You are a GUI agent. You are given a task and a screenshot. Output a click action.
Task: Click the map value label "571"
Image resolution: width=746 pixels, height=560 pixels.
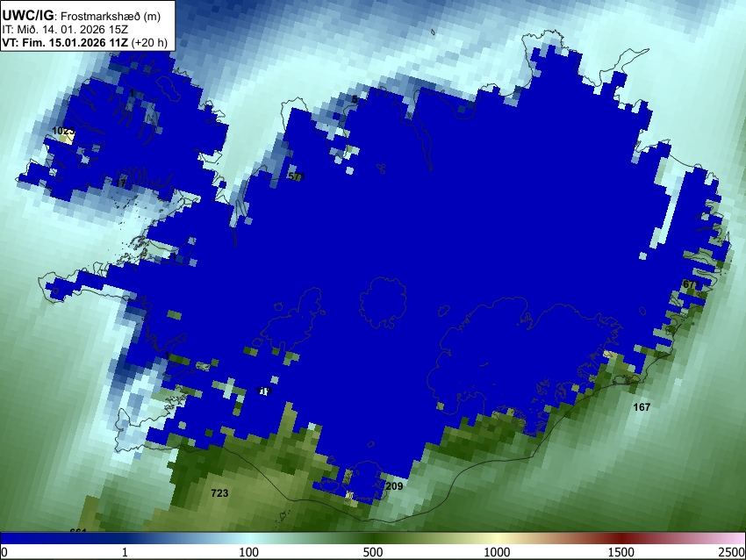[296, 176]
